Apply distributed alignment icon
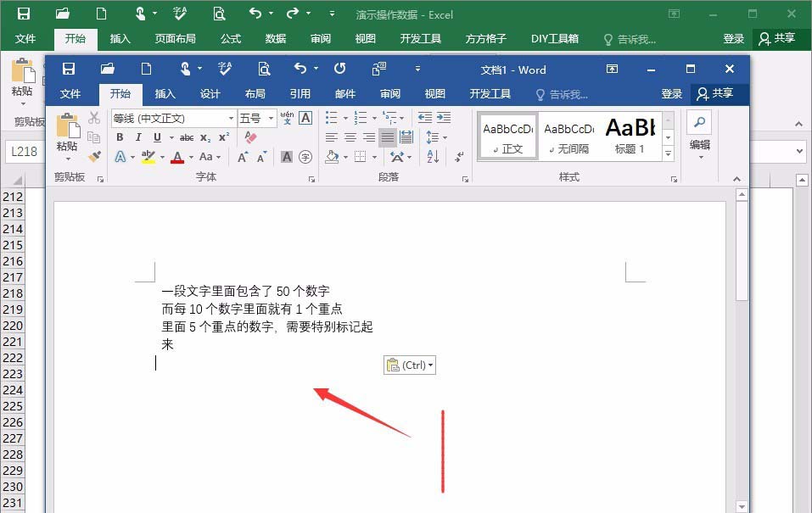This screenshot has width=812, height=513. pyautogui.click(x=406, y=137)
